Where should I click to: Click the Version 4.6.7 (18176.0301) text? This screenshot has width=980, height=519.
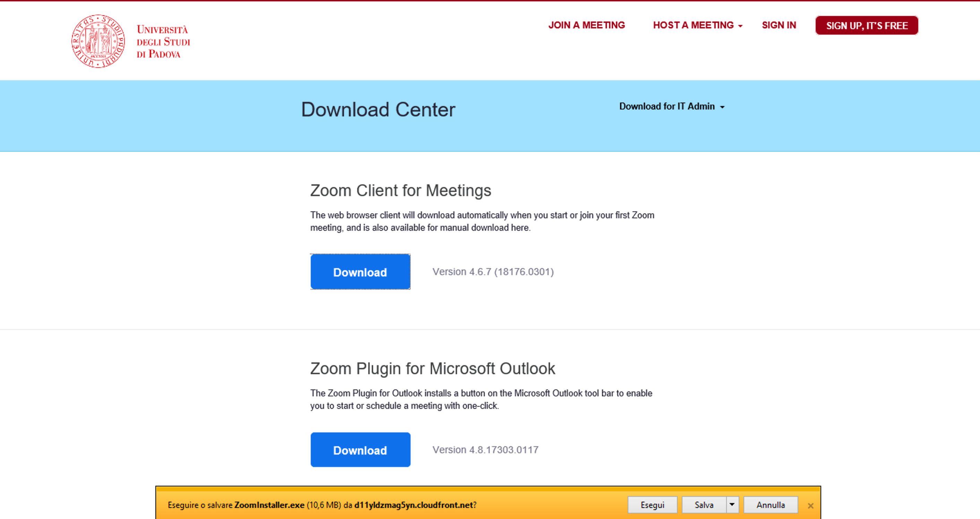(493, 272)
